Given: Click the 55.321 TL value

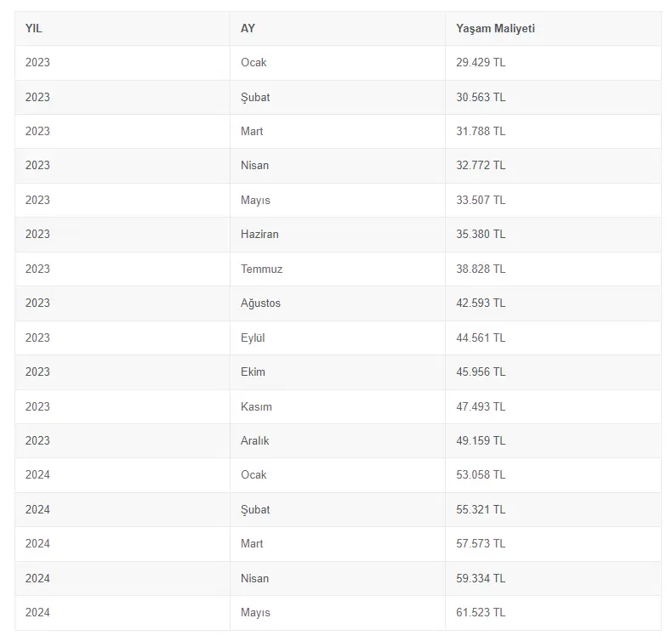Looking at the screenshot, I should click(481, 509).
